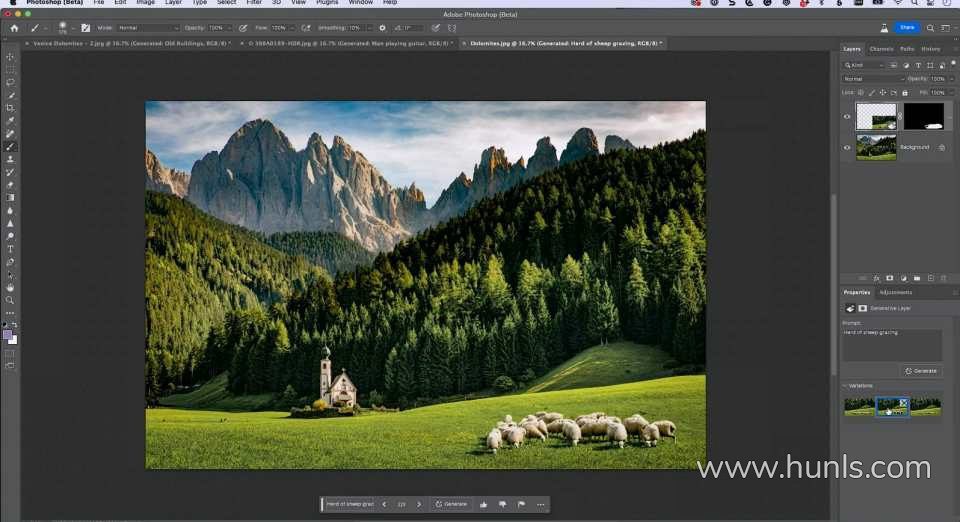Screen dimensions: 960x522
Task: Click thumbs down in the contextual taskbar
Action: click(x=502, y=504)
